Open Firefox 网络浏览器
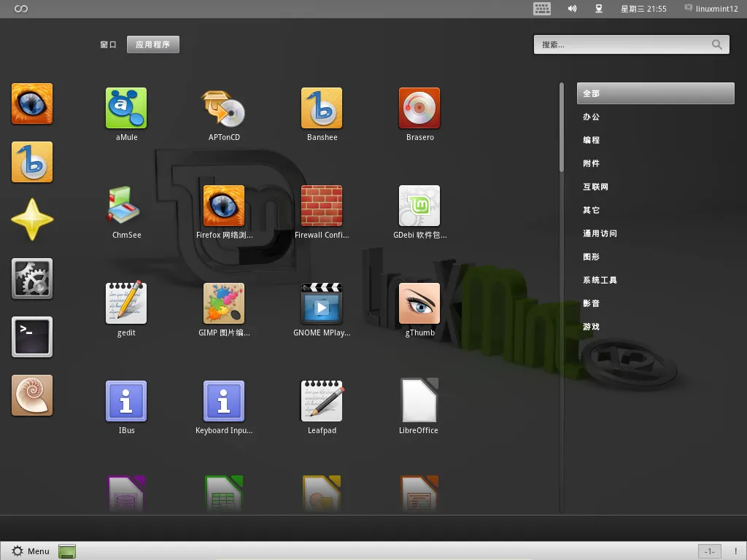Image resolution: width=747 pixels, height=560 pixels. tap(224, 206)
